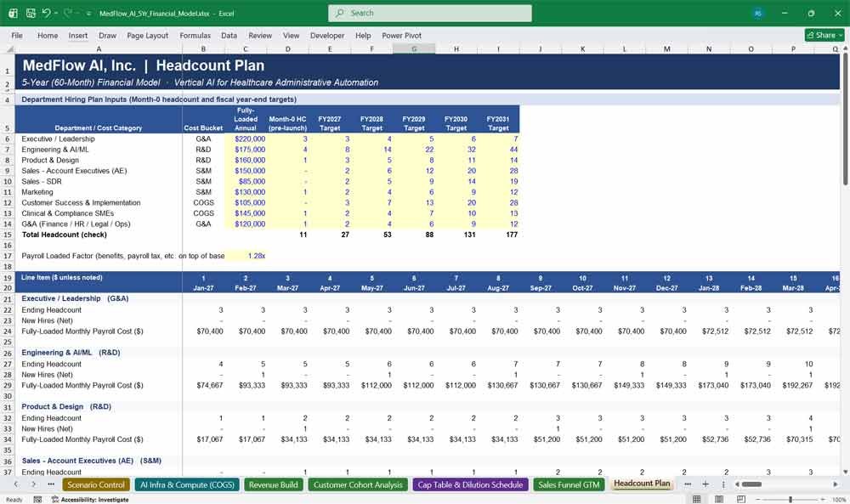Select the 'Total Headcount (check)' cell
The height and width of the screenshot is (504, 850).
point(99,235)
